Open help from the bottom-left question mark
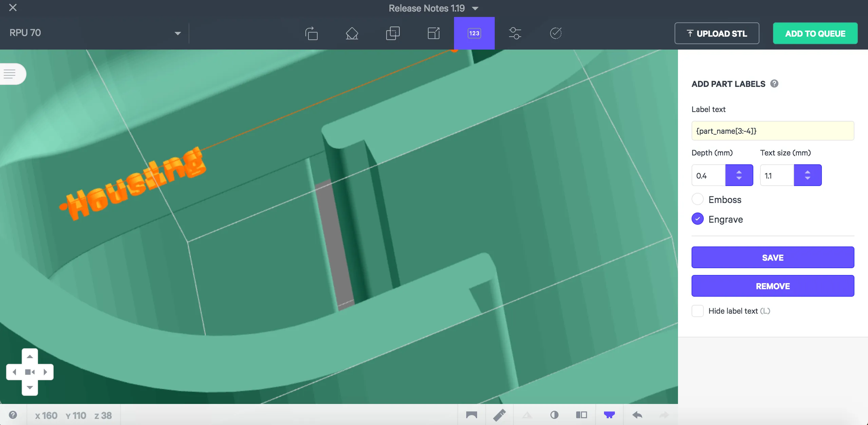This screenshot has width=868, height=425. 13,415
